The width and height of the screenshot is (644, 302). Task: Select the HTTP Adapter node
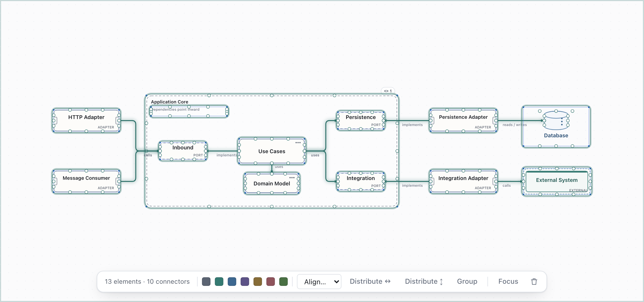[86, 121]
